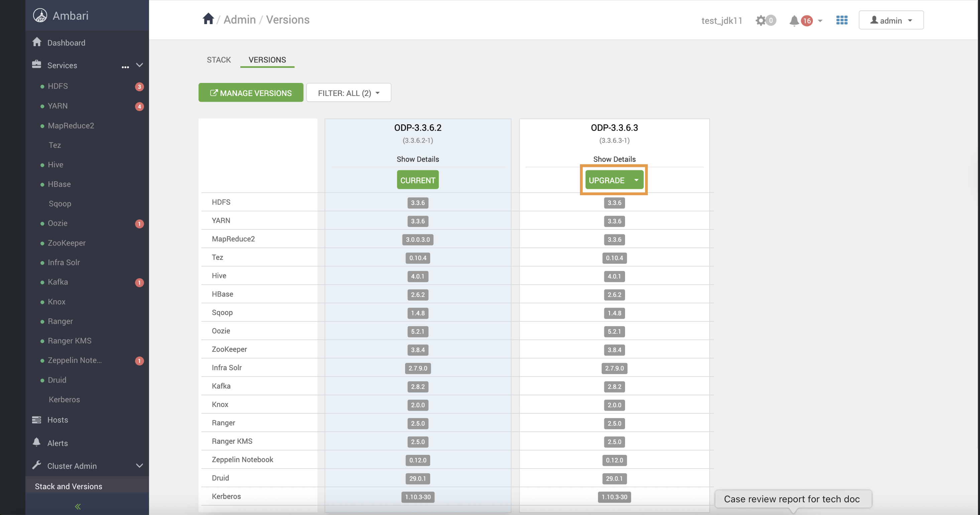Open Kafka service in sidebar

tap(58, 282)
